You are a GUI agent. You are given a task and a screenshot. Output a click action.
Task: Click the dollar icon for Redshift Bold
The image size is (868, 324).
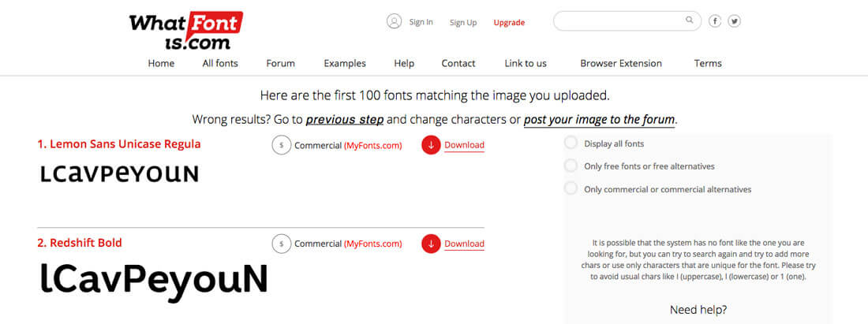tap(282, 244)
